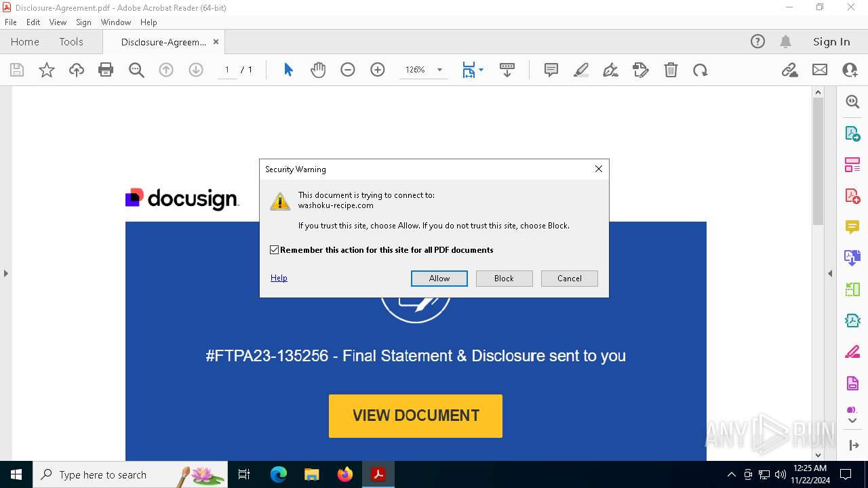The height and width of the screenshot is (488, 868).
Task: Expand the left navigation pane arrow
Action: [x=5, y=273]
